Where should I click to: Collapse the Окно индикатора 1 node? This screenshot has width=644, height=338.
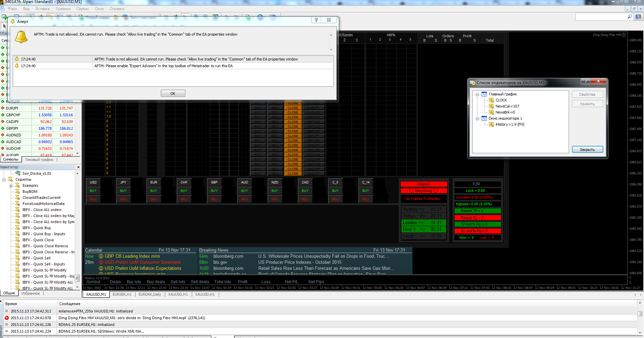coord(477,119)
